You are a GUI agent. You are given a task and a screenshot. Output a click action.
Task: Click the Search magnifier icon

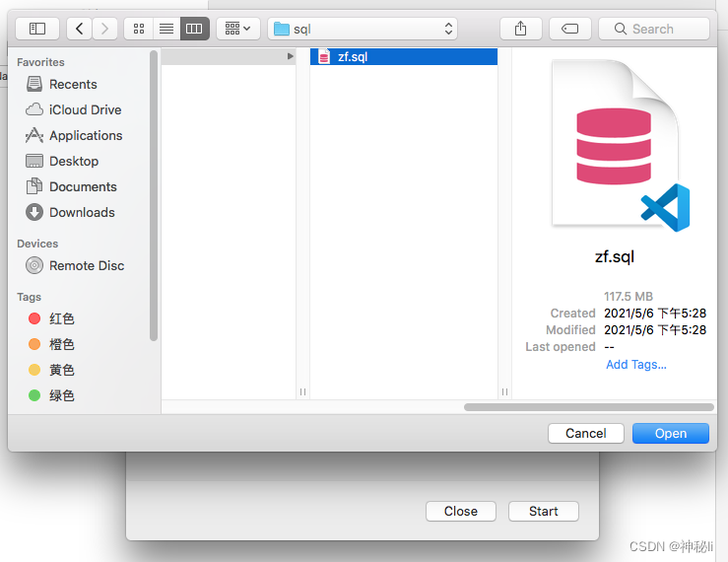tap(620, 29)
